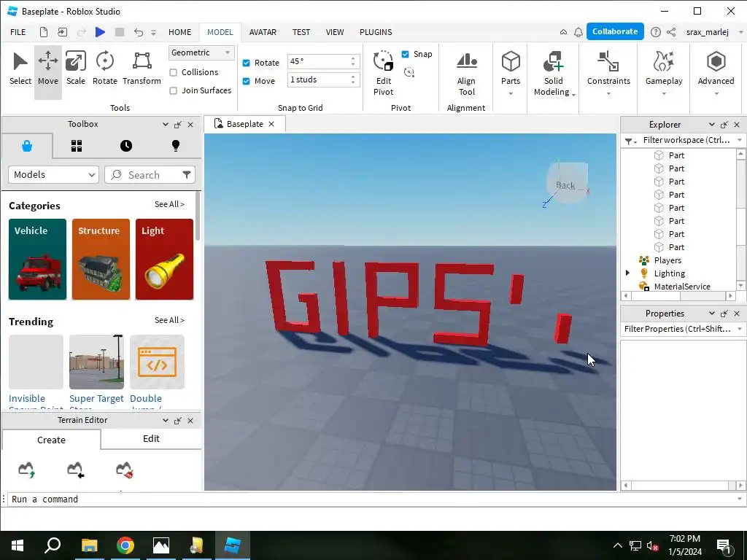
Task: Open the Explorer panel options chevron
Action: click(712, 124)
